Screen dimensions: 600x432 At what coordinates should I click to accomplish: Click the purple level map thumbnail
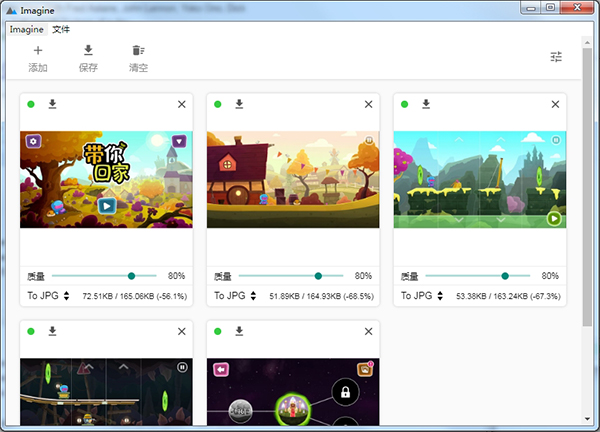point(293,392)
